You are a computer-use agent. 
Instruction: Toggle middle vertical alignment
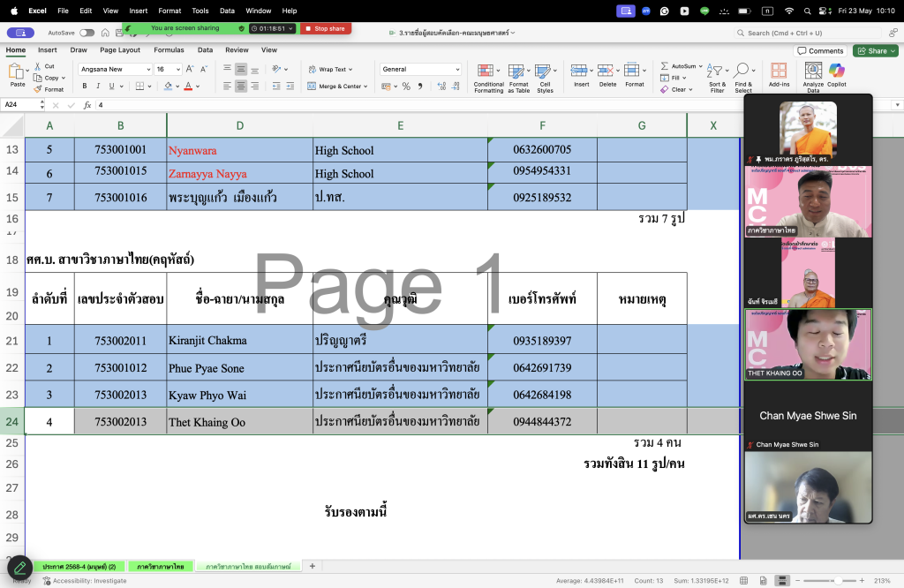241,69
